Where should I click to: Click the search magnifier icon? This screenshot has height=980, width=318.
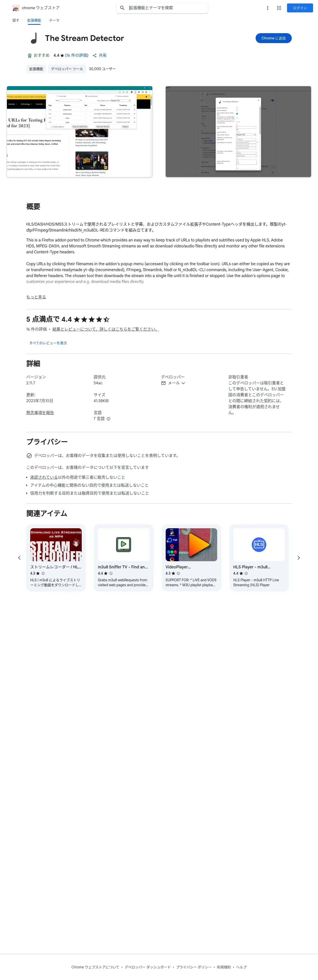click(x=122, y=8)
